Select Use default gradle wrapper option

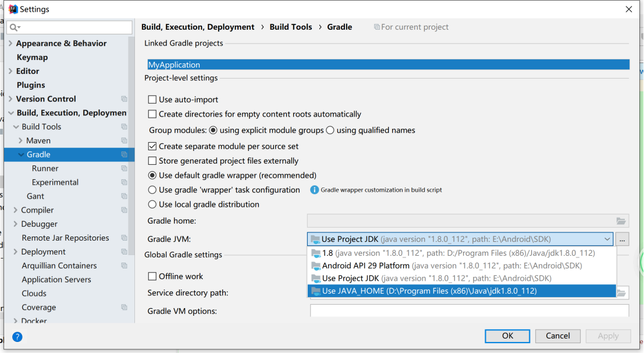tap(152, 175)
